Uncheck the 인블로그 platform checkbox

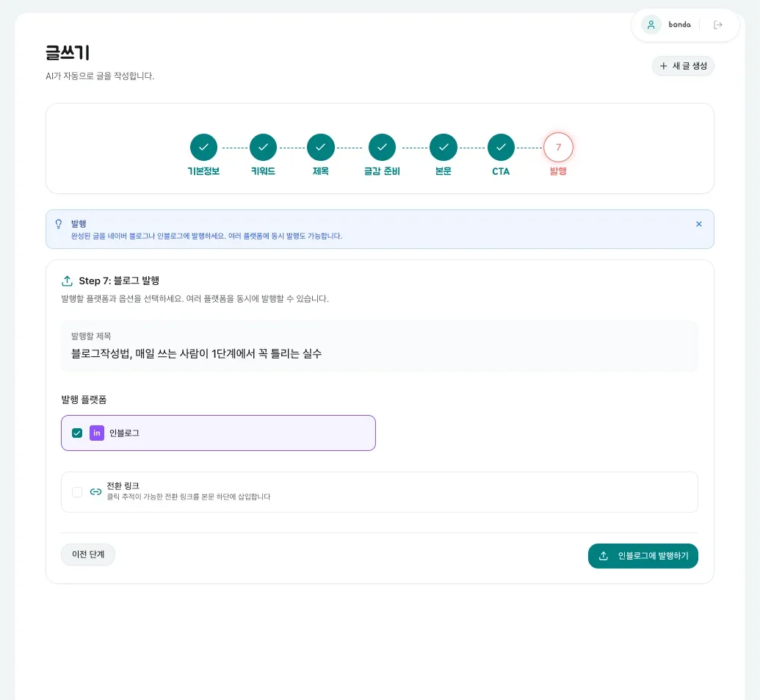pyautogui.click(x=77, y=433)
